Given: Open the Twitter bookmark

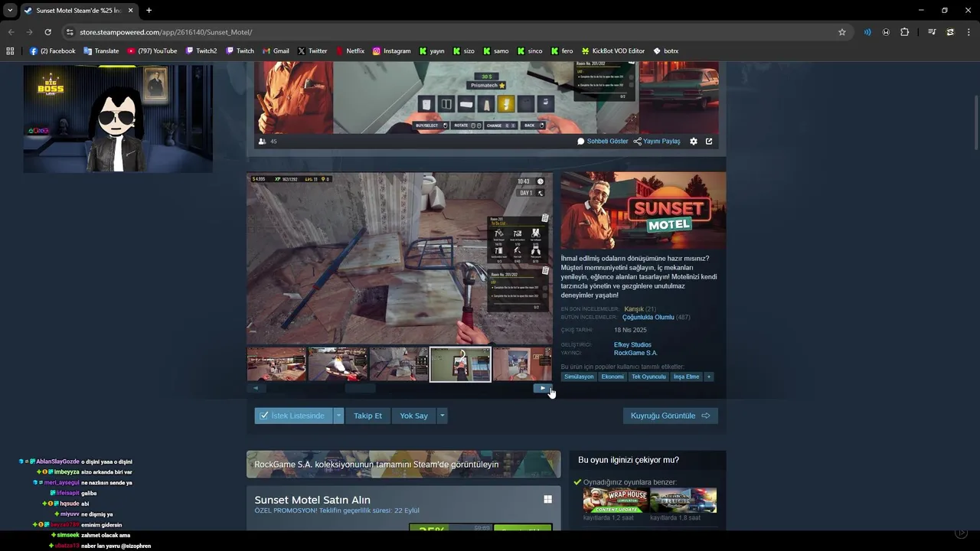Looking at the screenshot, I should tap(312, 51).
